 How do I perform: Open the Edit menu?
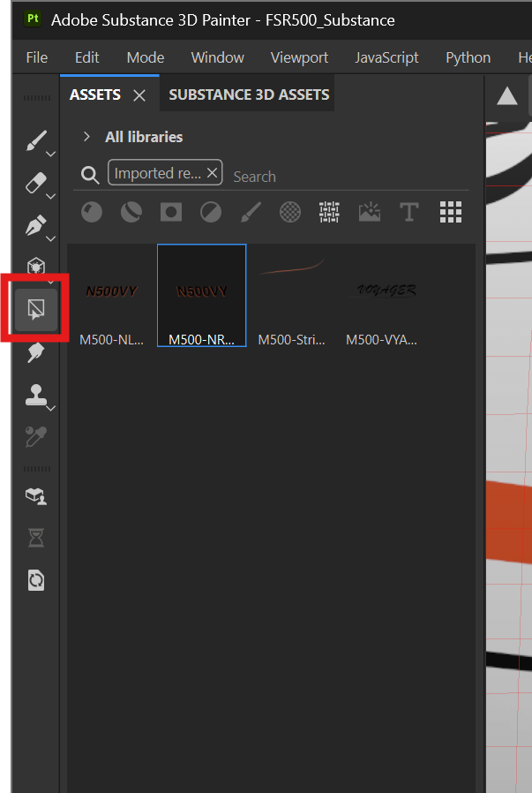pos(86,57)
